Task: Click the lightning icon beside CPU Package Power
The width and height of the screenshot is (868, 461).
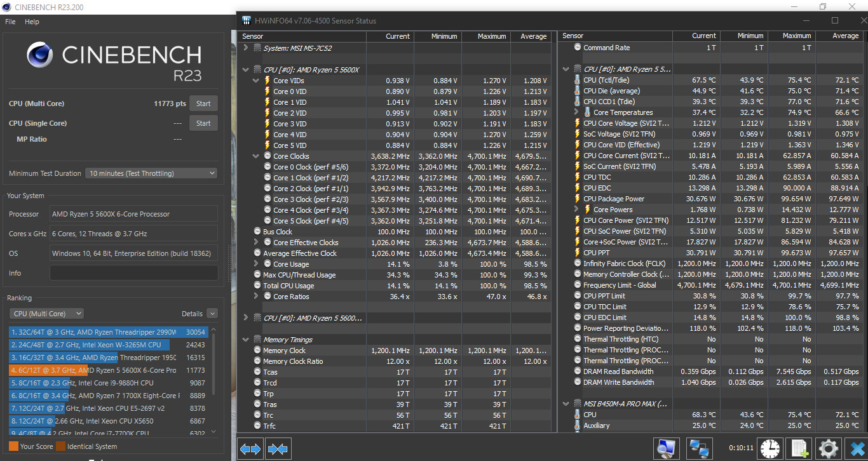Action: (577, 199)
